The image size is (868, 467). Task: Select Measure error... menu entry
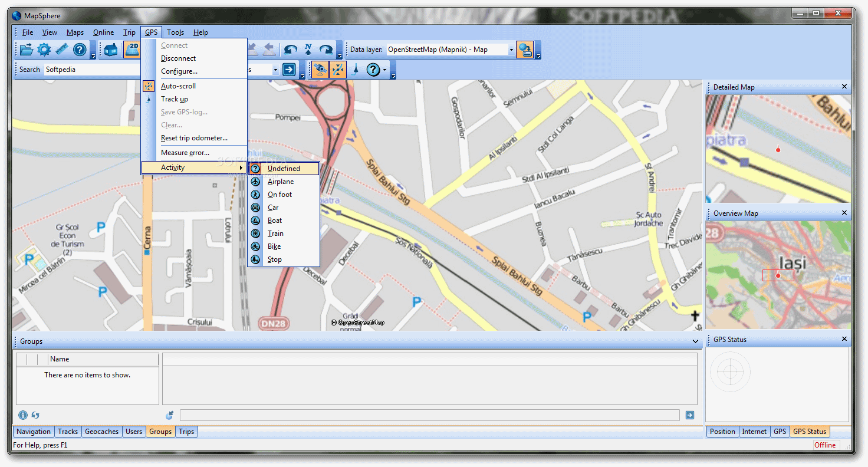tap(194, 153)
